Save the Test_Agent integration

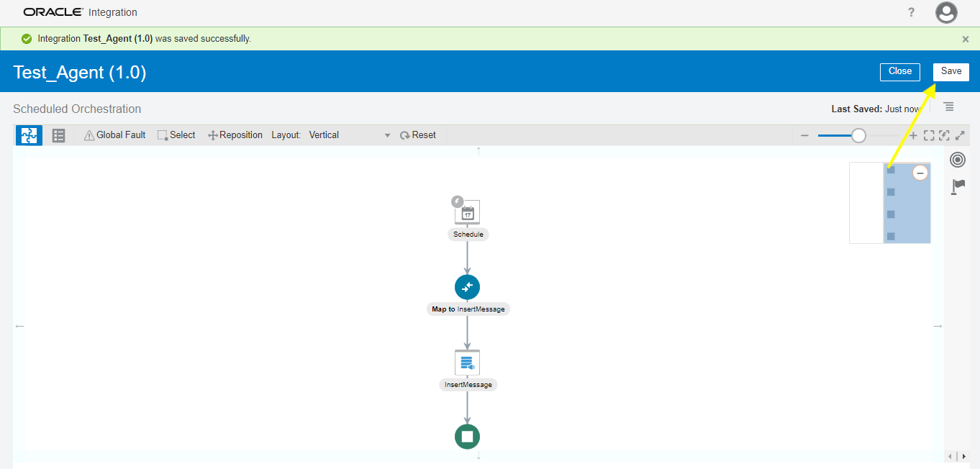(x=950, y=71)
